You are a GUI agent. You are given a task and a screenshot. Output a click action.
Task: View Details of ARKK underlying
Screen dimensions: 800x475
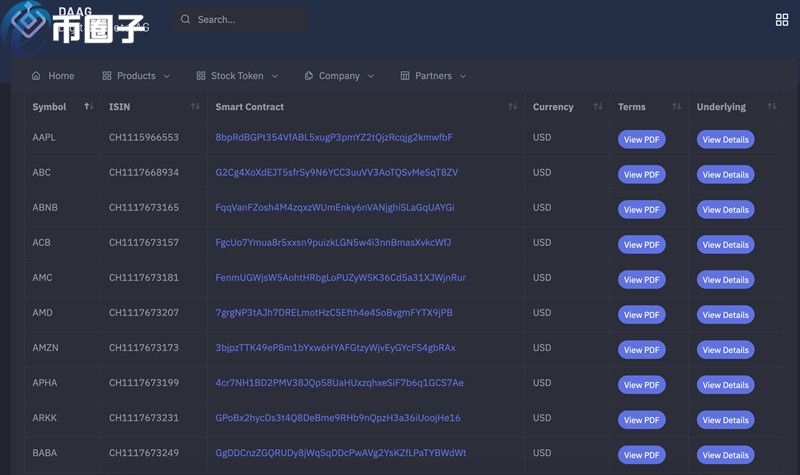(725, 420)
